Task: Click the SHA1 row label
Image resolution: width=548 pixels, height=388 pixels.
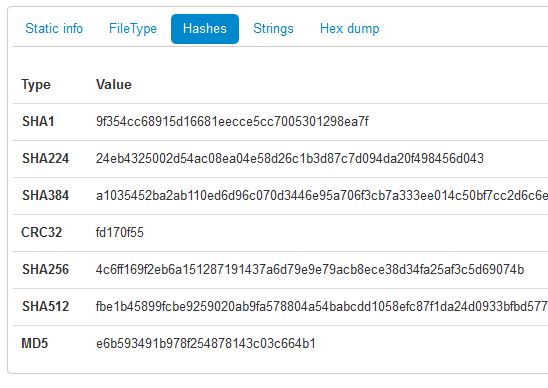Action: pos(38,122)
